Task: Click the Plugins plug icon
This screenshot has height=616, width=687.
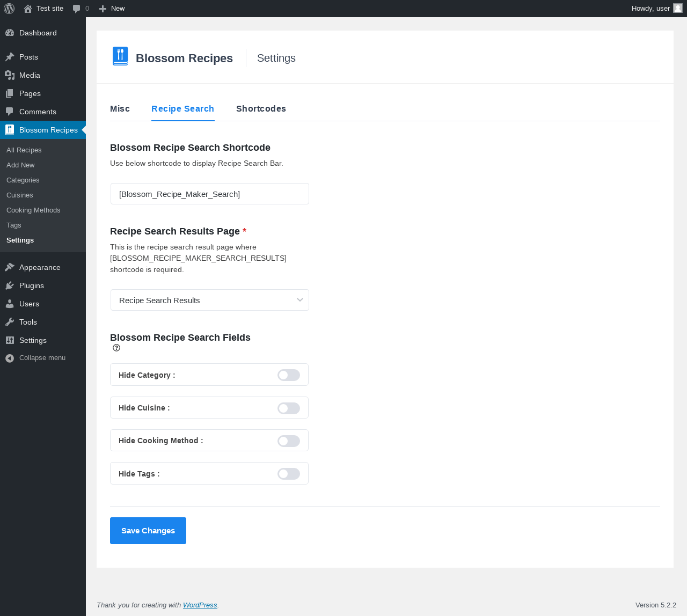Action: click(10, 285)
